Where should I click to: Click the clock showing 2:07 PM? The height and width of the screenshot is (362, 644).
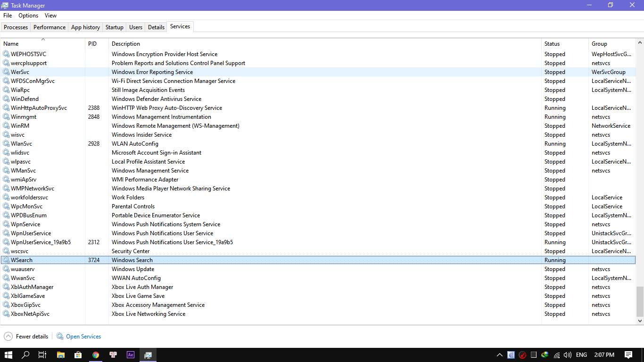[x=604, y=355]
